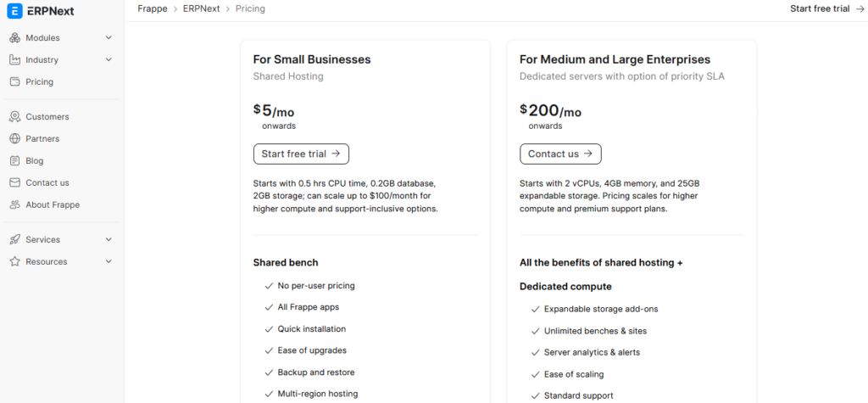Click the Blog document icon

[x=14, y=161]
